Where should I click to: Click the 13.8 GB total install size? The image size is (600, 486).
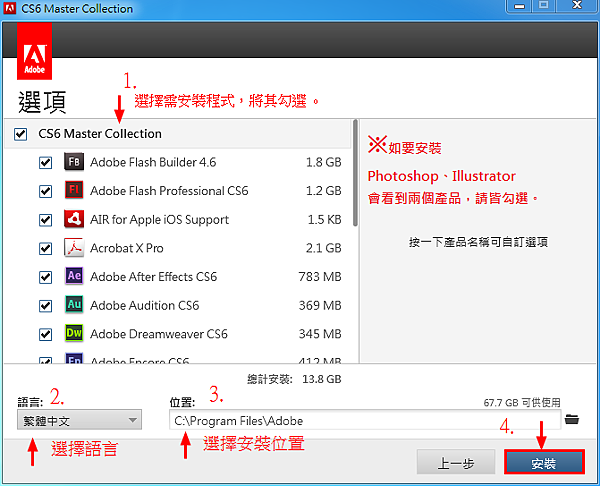click(321, 379)
